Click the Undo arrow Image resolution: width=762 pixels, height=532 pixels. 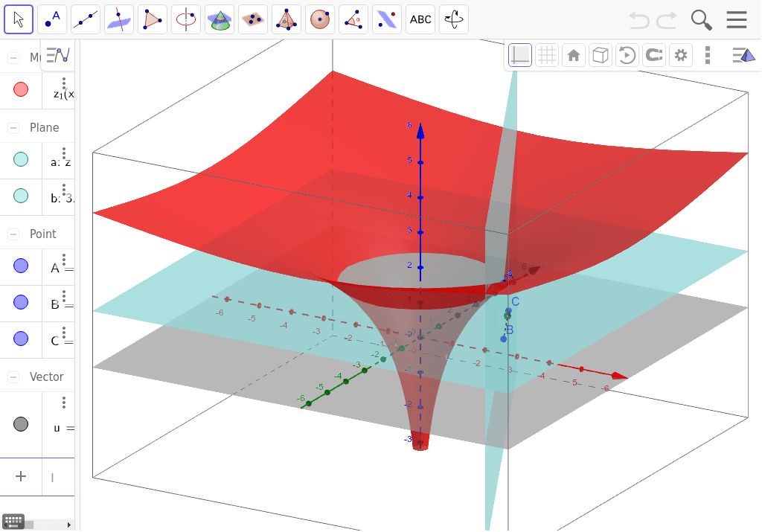pyautogui.click(x=639, y=20)
